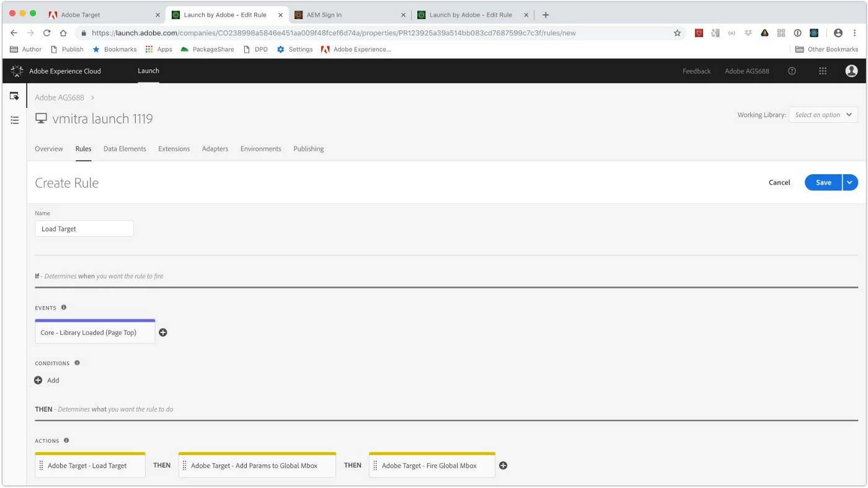This screenshot has width=868, height=488.
Task: Click the Conditions info icon
Action: click(x=77, y=363)
